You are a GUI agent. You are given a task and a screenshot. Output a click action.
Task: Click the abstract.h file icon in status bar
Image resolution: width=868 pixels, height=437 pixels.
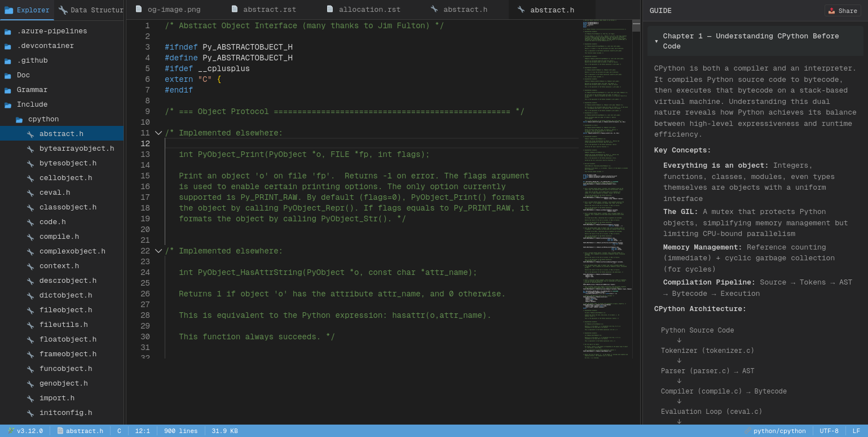(60, 431)
